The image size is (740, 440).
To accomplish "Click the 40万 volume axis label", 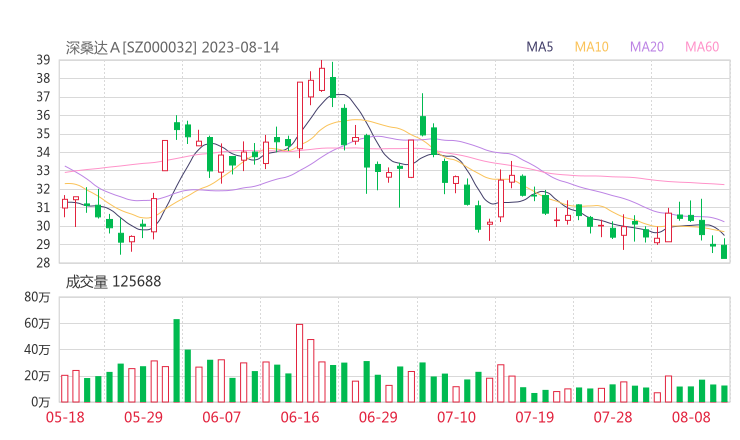I will pos(37,350).
